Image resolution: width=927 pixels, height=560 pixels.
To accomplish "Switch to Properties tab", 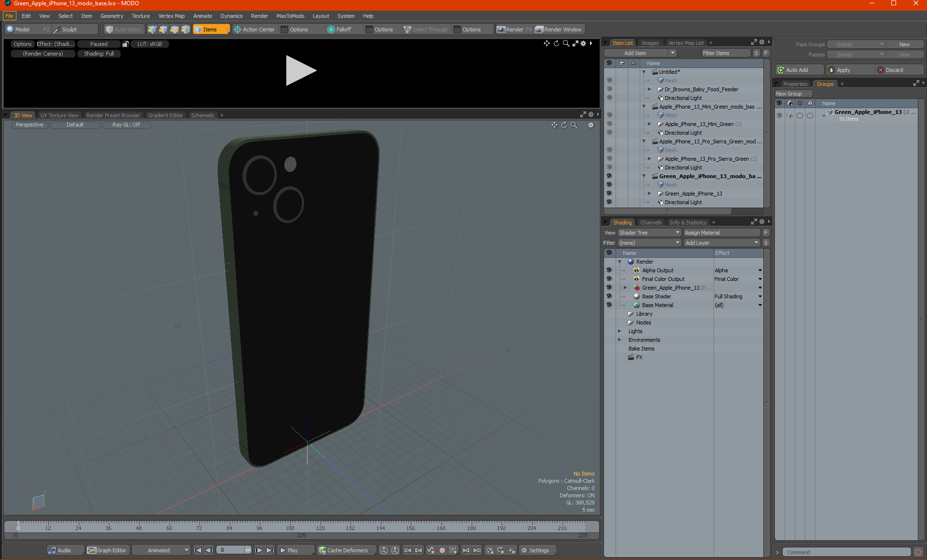I will point(795,84).
